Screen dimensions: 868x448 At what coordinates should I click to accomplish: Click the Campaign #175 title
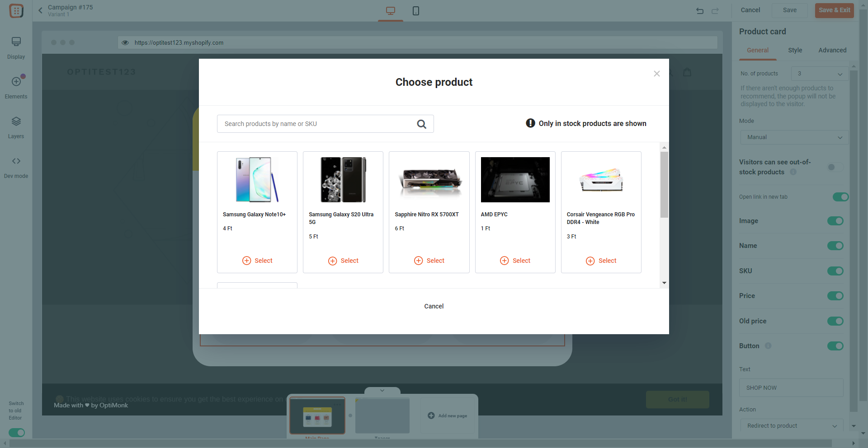tap(71, 7)
